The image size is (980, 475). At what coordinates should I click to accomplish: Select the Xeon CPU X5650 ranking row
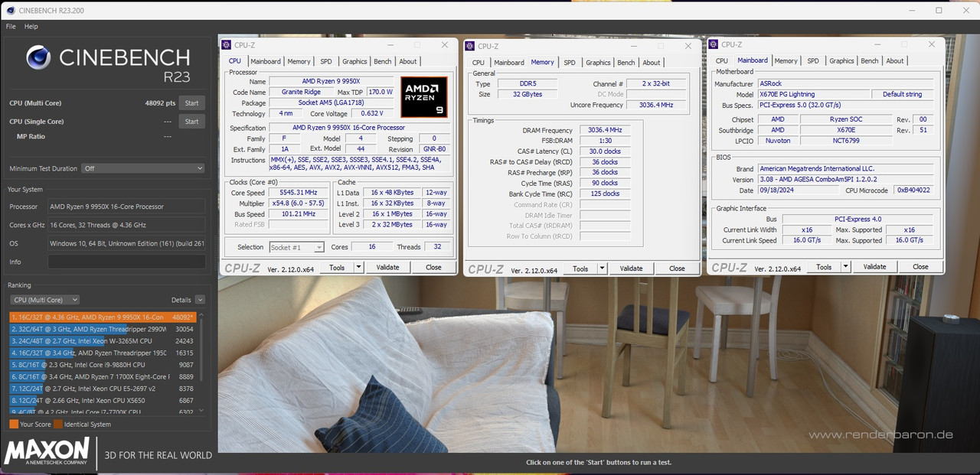click(104, 400)
